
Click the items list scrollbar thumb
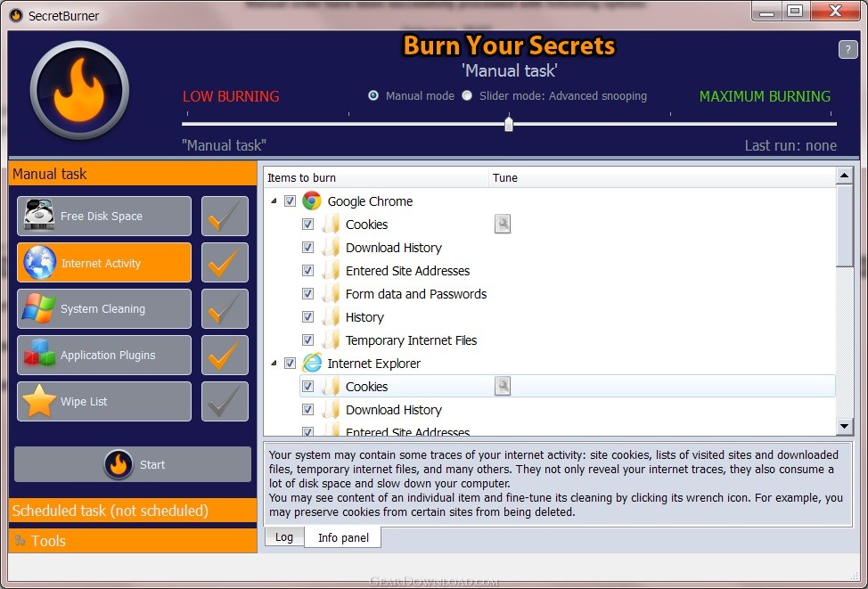click(x=844, y=225)
